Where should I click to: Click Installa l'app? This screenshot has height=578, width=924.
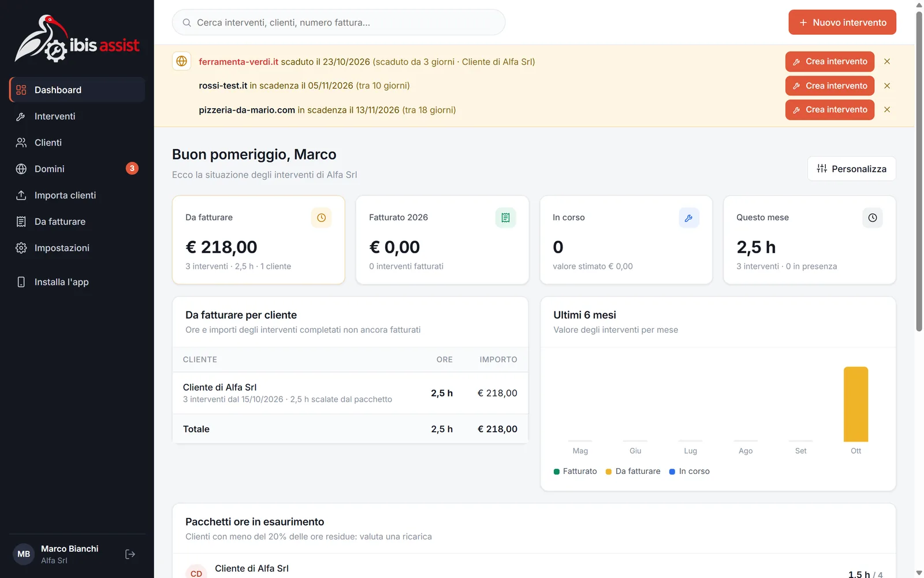tap(77, 282)
